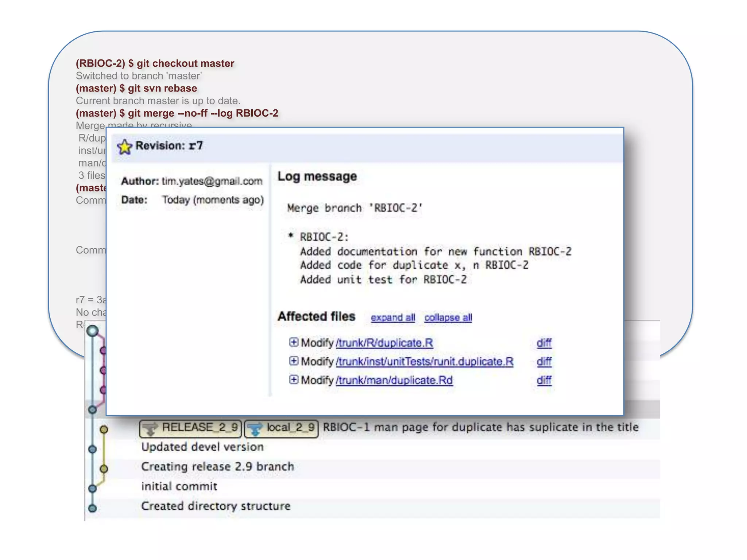Select the local_2_9 branch tag
Image resolution: width=747 pixels, height=560 pixels.
pos(281,428)
